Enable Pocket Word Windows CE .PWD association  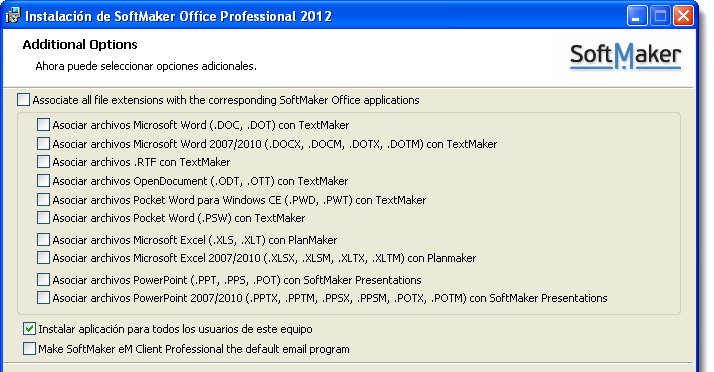coord(43,199)
